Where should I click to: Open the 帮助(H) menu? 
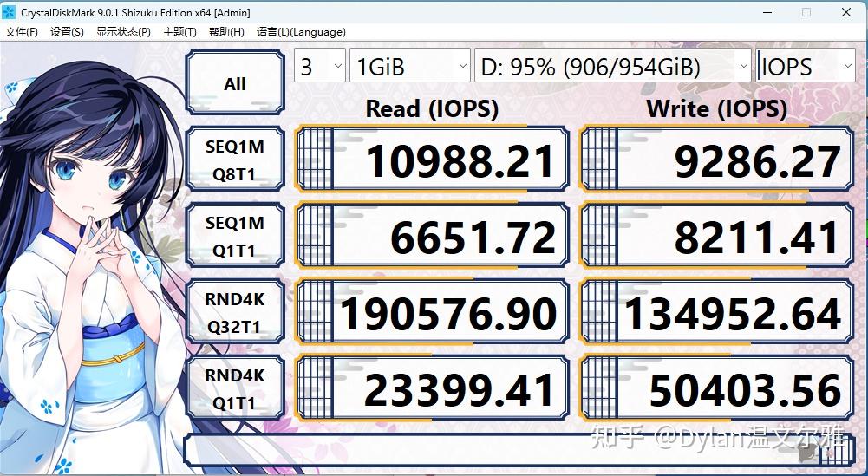click(x=226, y=32)
